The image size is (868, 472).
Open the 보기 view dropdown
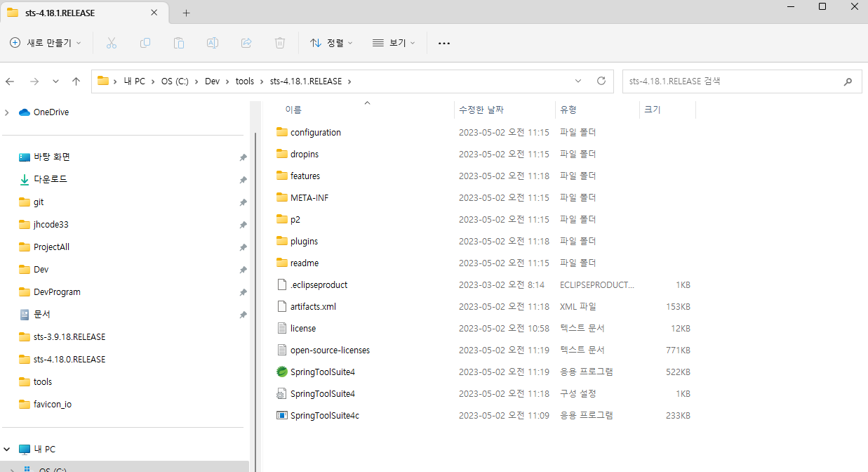394,43
